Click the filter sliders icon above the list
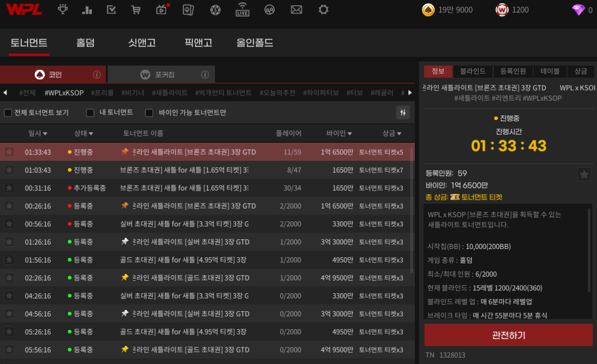Screen dimensions: 597x364 tap(403, 113)
